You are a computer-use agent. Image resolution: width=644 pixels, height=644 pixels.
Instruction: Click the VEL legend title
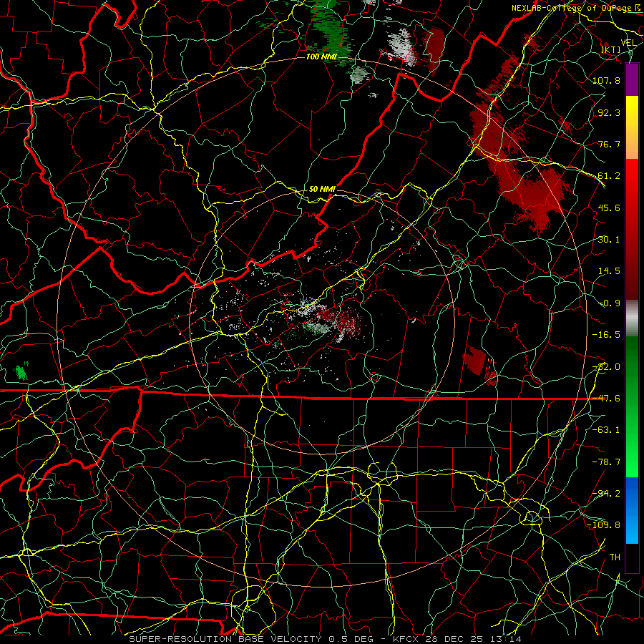point(628,43)
